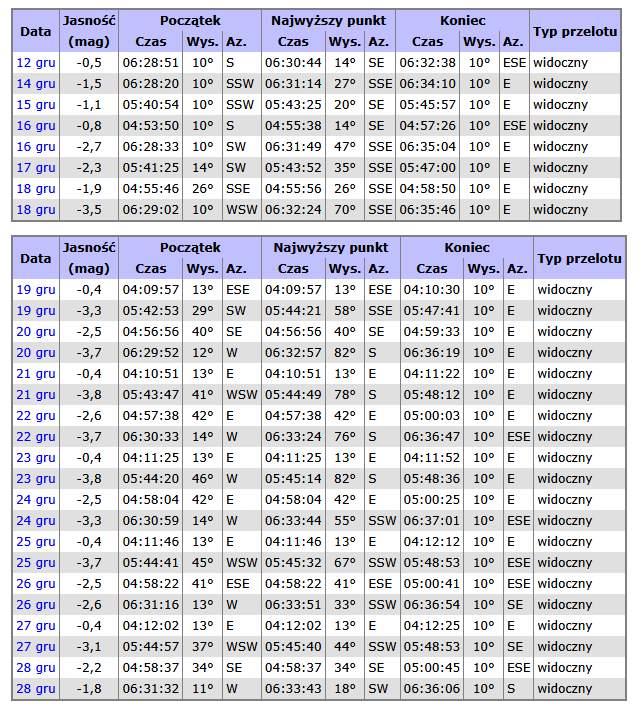
Task: Open 25 gru pass with brightness -3,7
Action: point(36,562)
